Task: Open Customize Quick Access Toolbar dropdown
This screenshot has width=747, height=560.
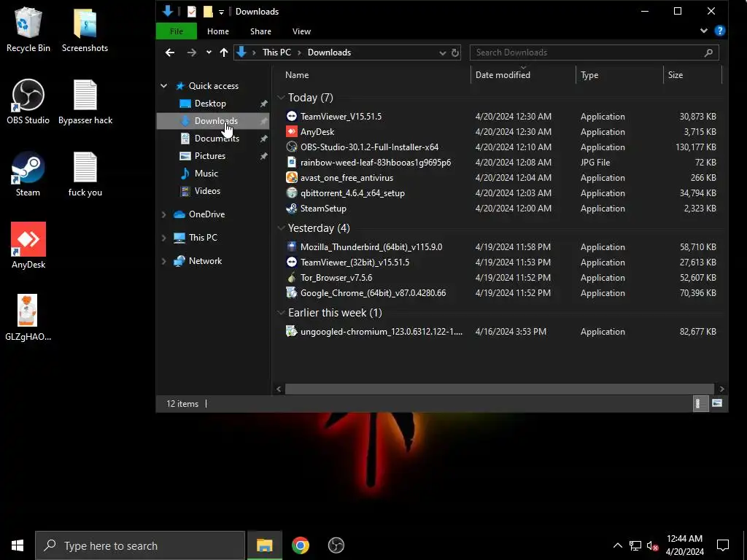Action: click(x=221, y=12)
